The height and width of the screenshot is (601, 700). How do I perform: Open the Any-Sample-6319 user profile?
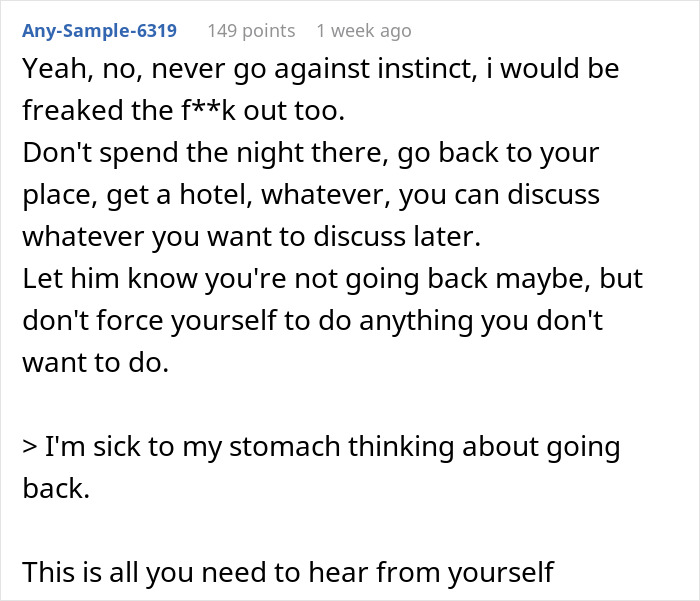point(99,31)
